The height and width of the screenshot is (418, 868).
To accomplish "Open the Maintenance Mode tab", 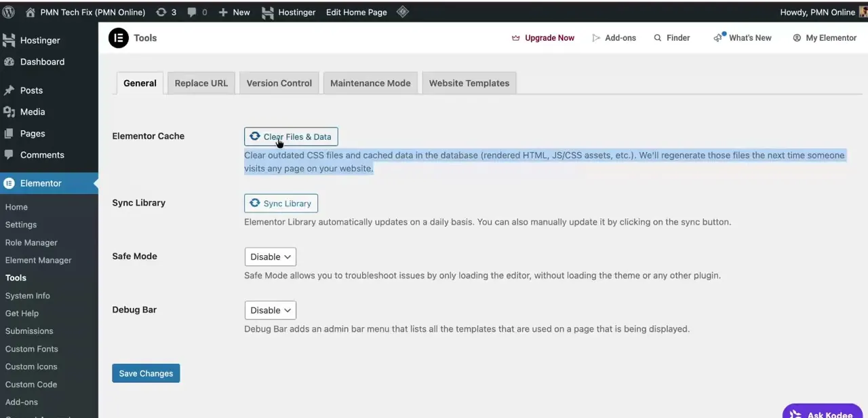I will coord(370,83).
